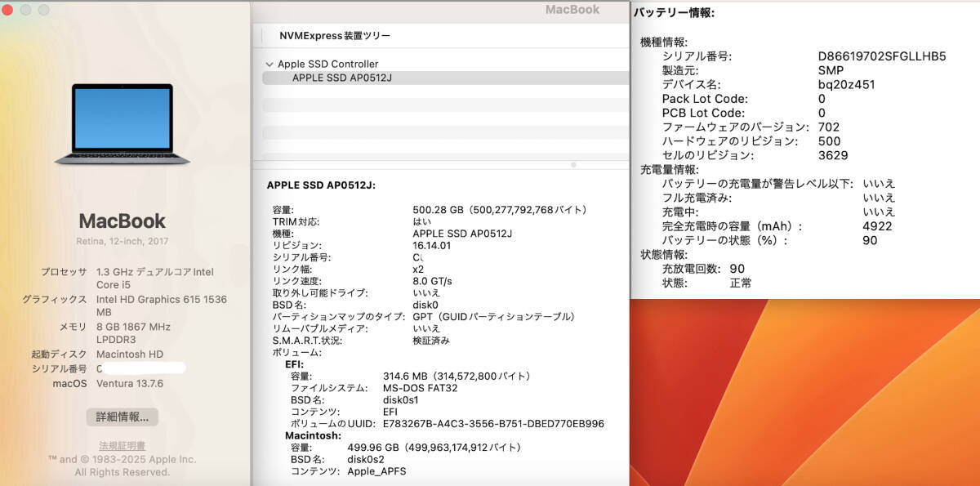Click the 詳細情報... button
This screenshot has width=980, height=486.
coord(124,417)
